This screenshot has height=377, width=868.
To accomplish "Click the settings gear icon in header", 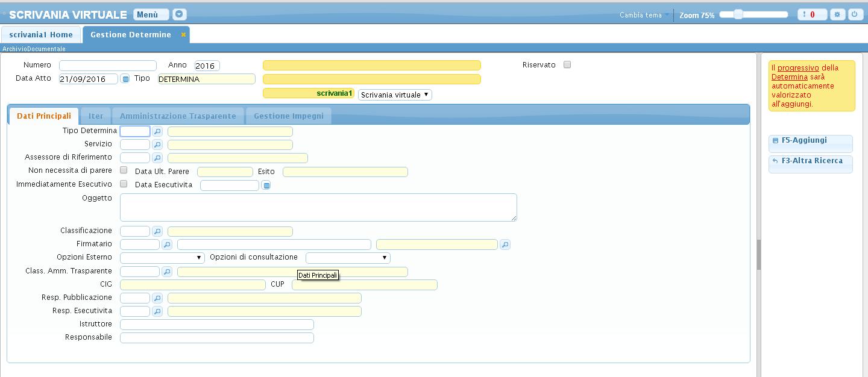I will pos(838,14).
